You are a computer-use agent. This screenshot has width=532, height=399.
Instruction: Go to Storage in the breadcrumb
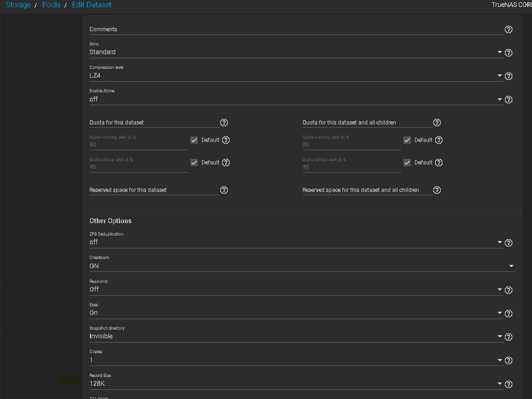click(x=18, y=5)
